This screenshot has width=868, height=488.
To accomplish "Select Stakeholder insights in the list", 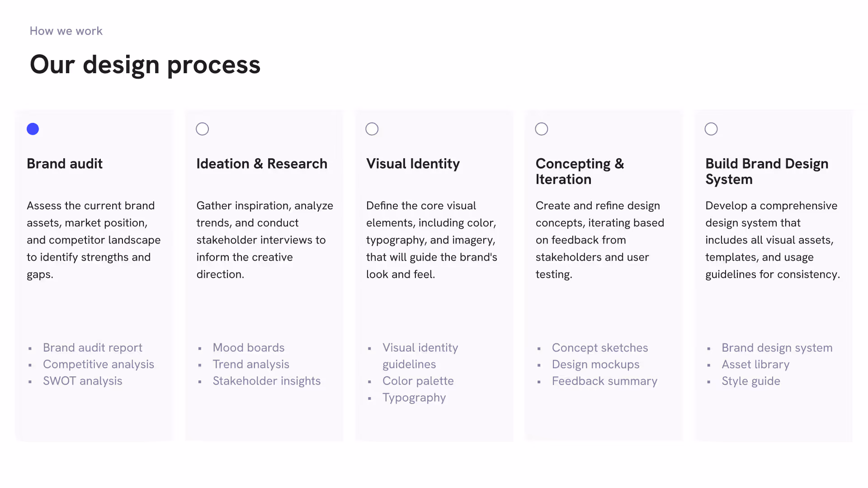I will [267, 381].
